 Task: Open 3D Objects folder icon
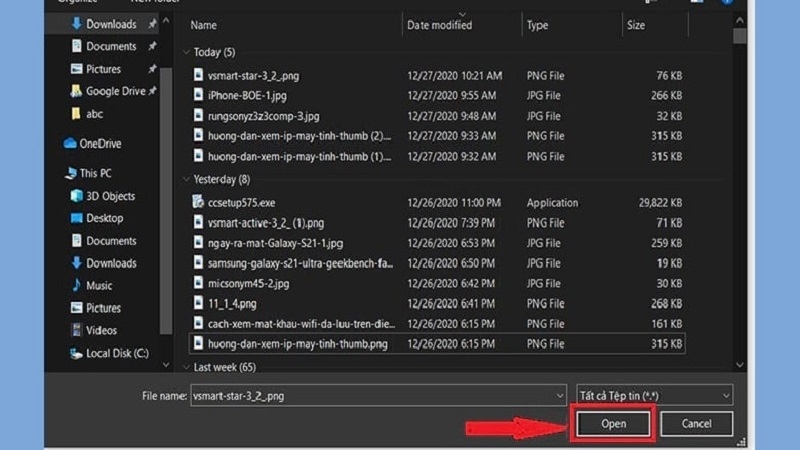click(x=76, y=196)
